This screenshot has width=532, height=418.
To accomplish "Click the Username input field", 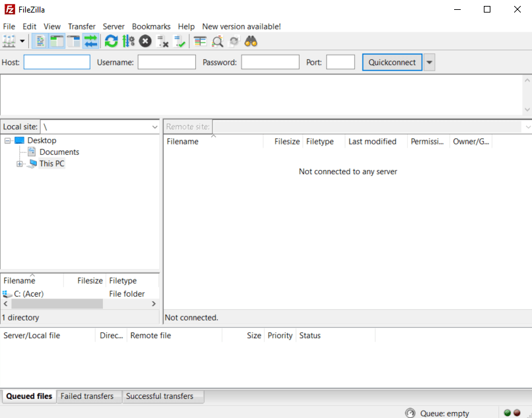I will tap(166, 62).
